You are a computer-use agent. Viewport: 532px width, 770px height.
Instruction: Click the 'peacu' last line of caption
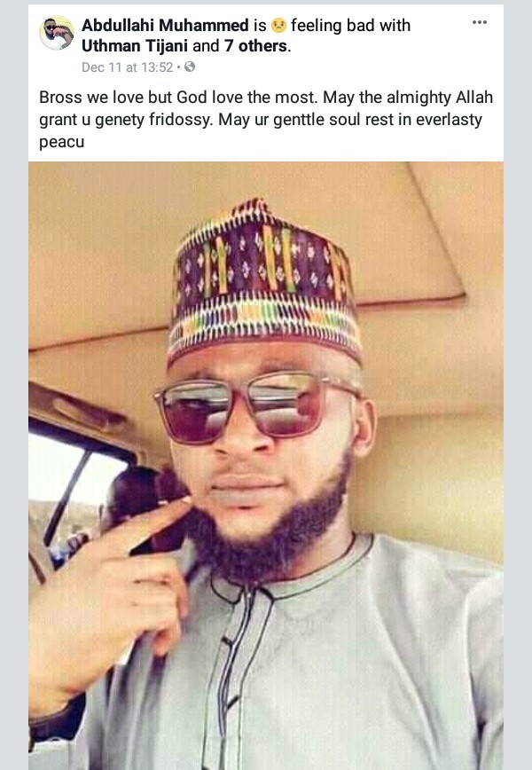click(62, 142)
